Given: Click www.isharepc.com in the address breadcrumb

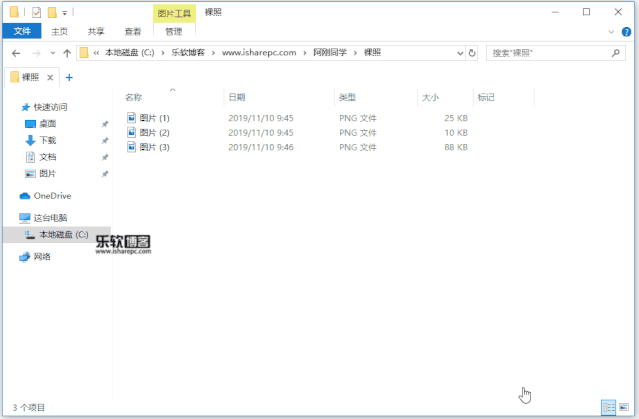Looking at the screenshot, I should 259,53.
